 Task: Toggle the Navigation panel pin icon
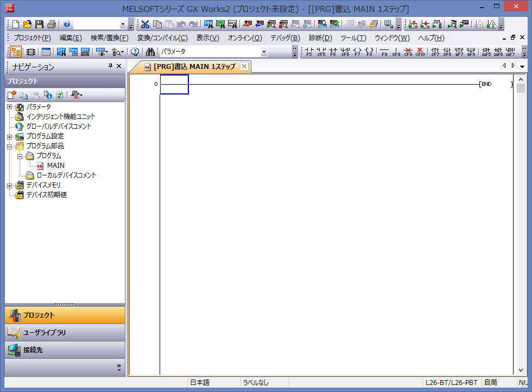(111, 66)
